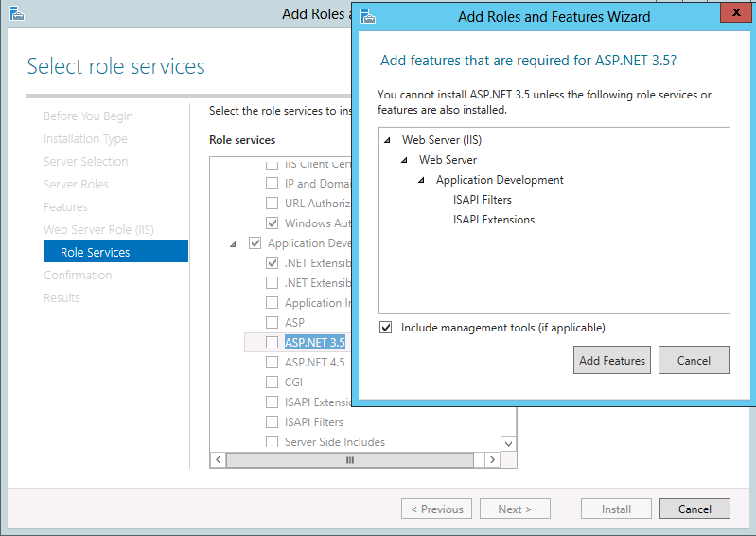The width and height of the screenshot is (756, 536).
Task: Check the IP and Domain Restrictions checkbox
Action: click(x=272, y=184)
